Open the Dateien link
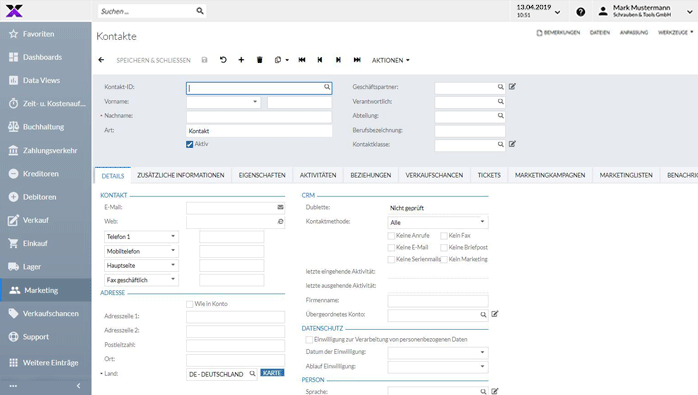Screen dimensions: 698x395 point(600,33)
